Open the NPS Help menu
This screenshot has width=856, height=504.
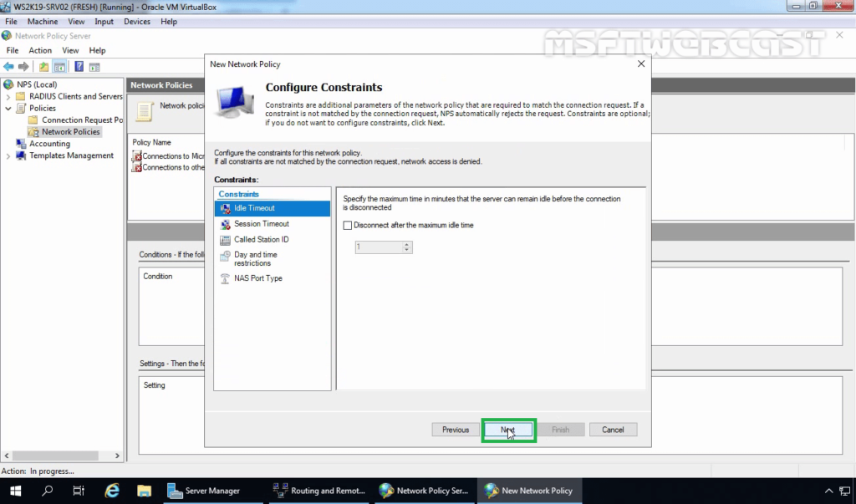coord(97,50)
